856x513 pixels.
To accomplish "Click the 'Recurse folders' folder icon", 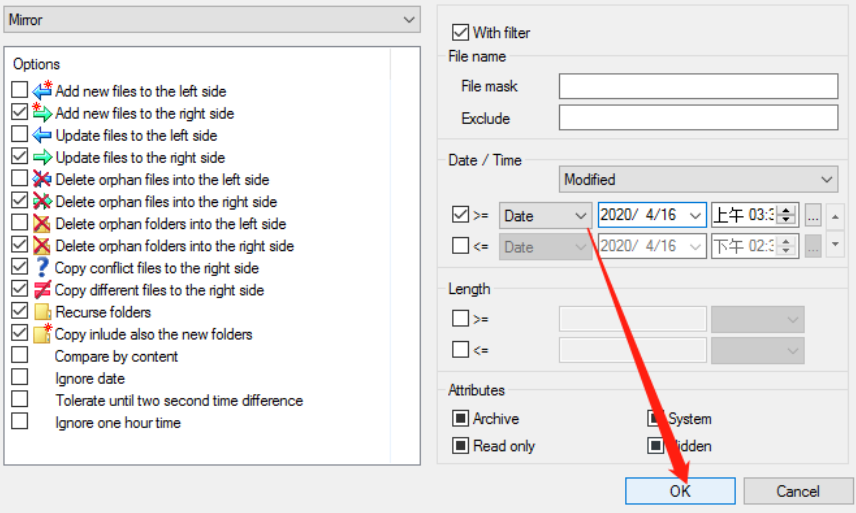I will coord(42,312).
